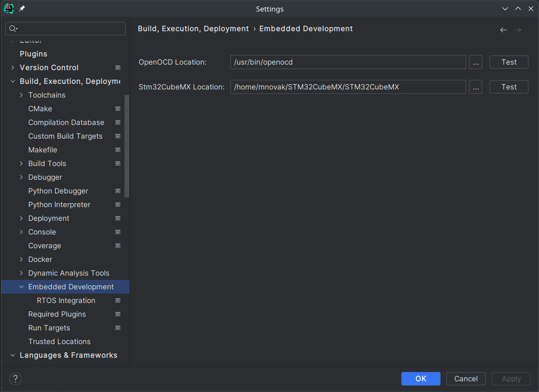Expand the Docker tree node

coord(21,259)
